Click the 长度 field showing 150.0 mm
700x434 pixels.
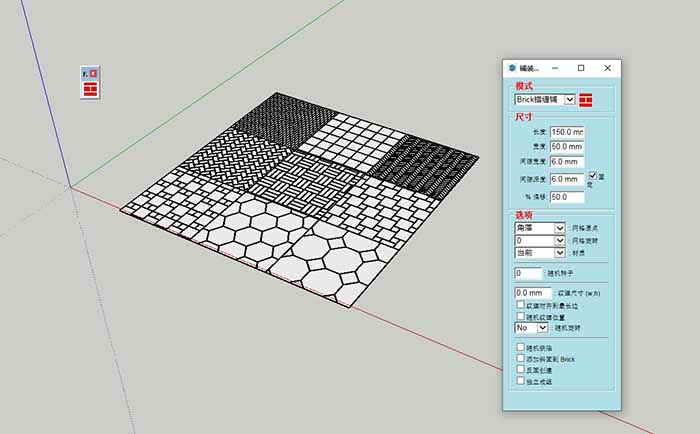567,132
